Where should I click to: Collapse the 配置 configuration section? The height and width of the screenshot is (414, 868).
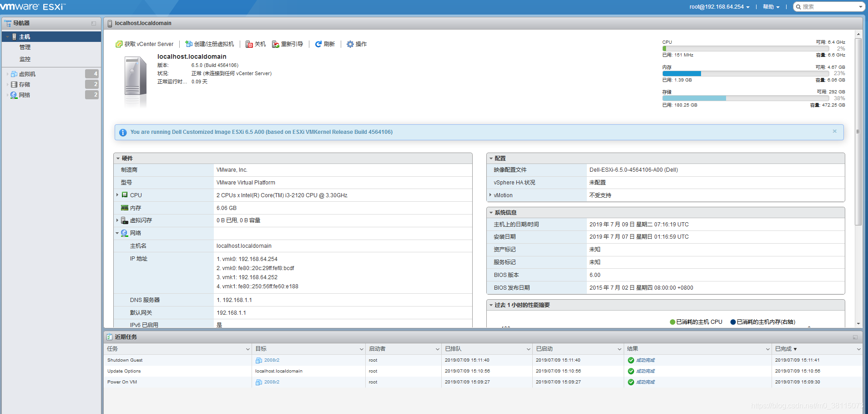tap(491, 158)
